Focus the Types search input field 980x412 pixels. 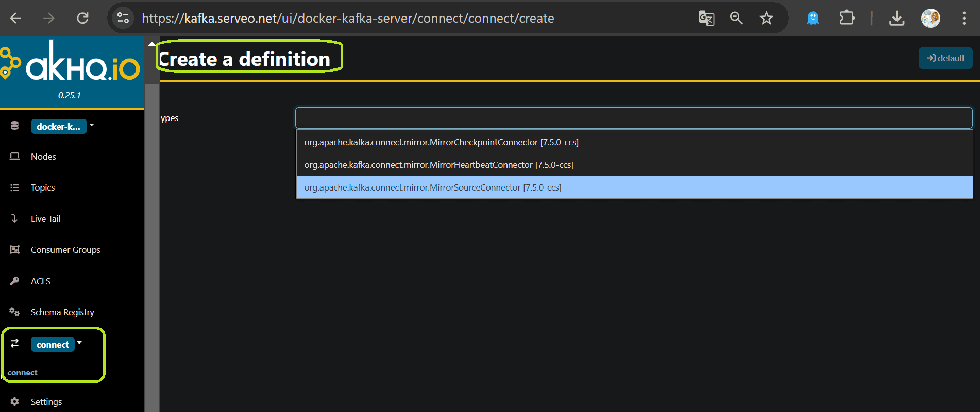tap(634, 118)
